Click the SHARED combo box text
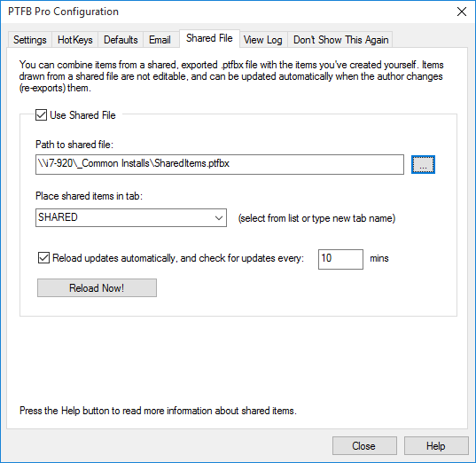 pyautogui.click(x=58, y=217)
